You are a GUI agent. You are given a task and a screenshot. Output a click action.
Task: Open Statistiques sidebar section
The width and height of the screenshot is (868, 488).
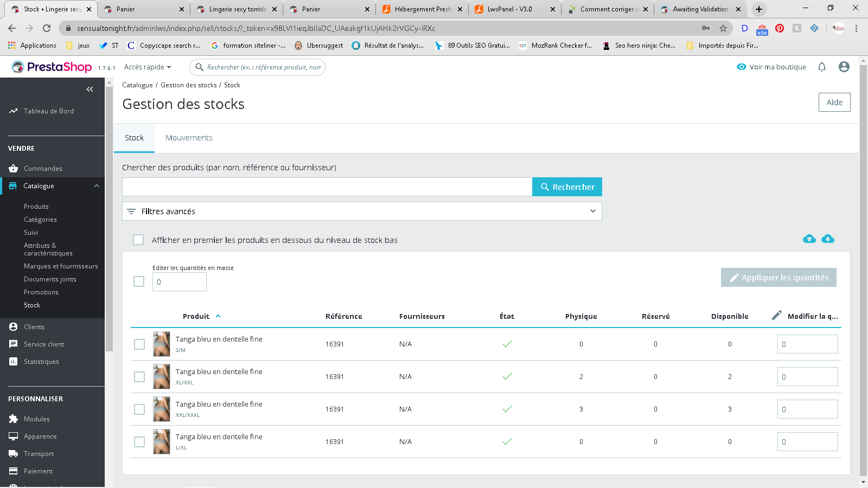[x=41, y=362]
